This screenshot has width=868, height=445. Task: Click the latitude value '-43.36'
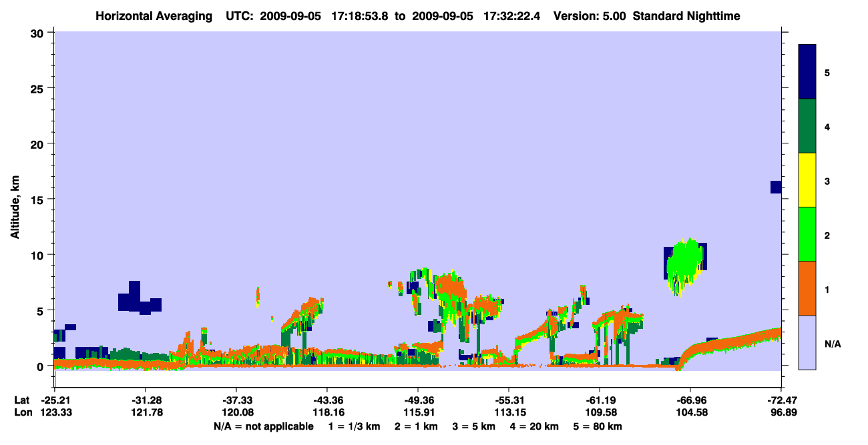[x=327, y=400]
